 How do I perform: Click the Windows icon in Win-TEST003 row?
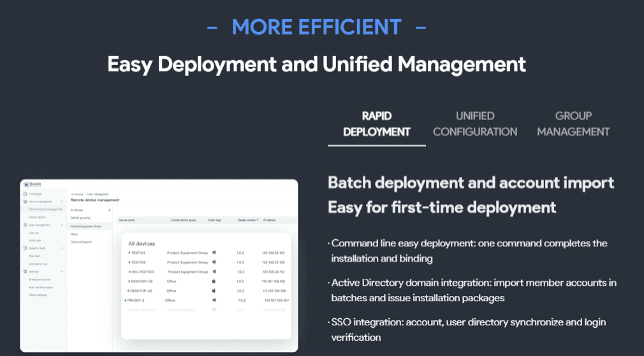click(214, 271)
